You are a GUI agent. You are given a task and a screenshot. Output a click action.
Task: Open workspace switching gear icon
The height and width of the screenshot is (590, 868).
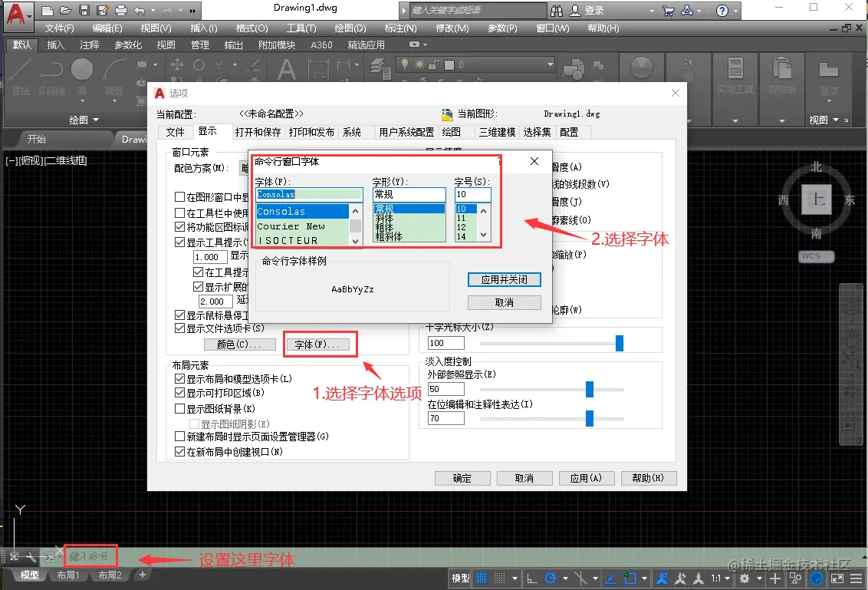click(x=745, y=578)
